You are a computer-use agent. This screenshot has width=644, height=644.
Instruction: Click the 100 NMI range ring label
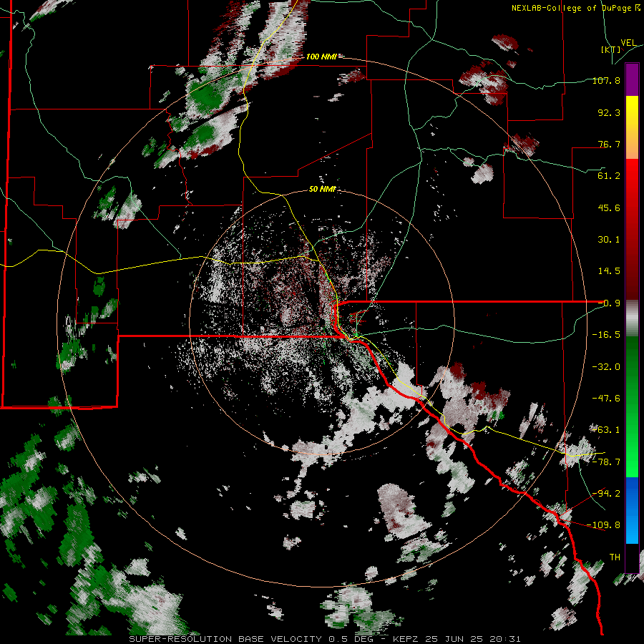click(x=321, y=57)
